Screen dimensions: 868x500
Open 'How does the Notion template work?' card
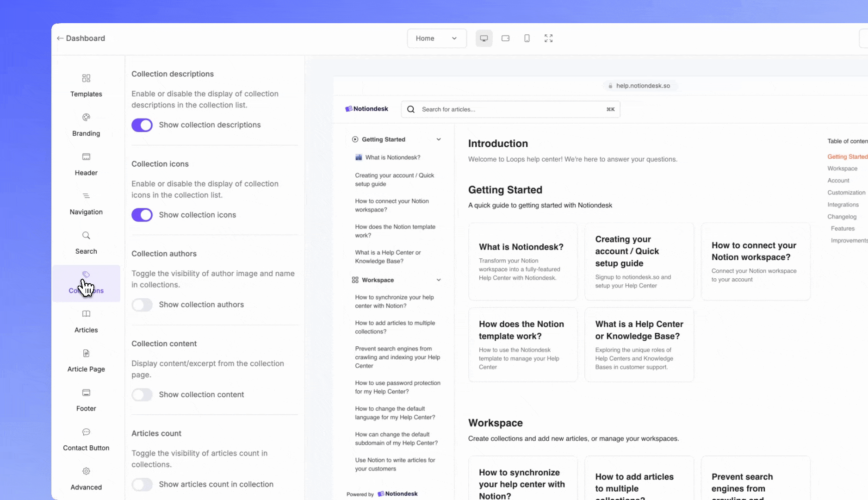pyautogui.click(x=523, y=345)
